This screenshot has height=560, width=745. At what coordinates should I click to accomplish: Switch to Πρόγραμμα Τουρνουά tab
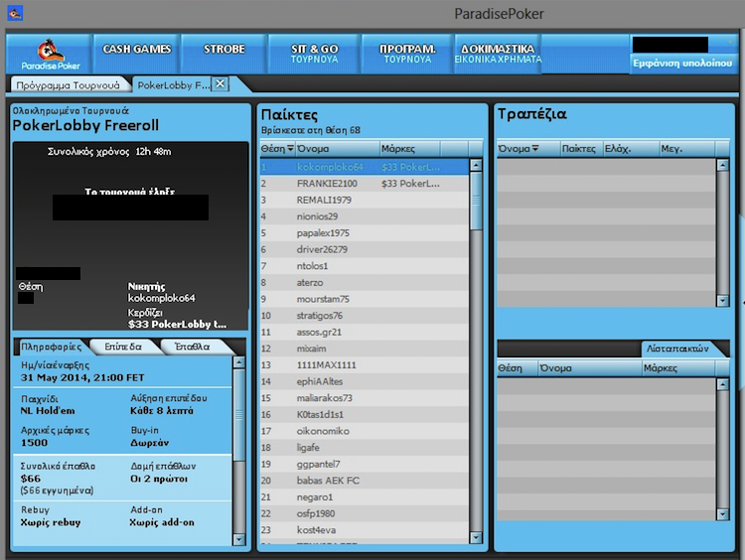coord(69,85)
